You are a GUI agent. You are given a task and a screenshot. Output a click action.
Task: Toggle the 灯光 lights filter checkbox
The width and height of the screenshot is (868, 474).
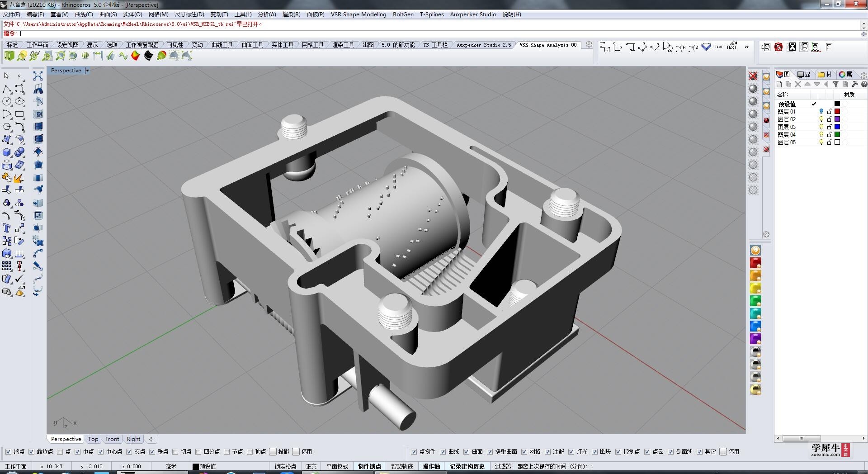point(571,451)
